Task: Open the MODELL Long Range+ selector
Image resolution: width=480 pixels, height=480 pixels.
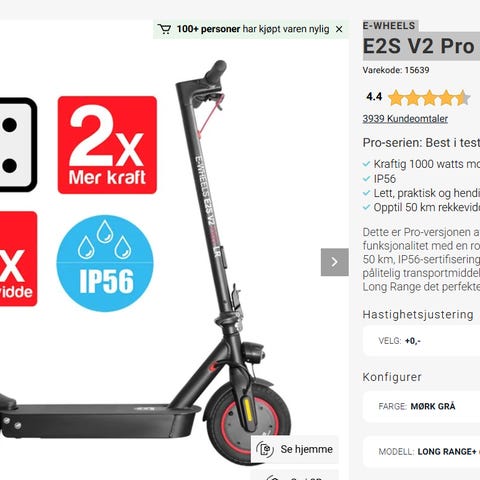Action: 421,452
